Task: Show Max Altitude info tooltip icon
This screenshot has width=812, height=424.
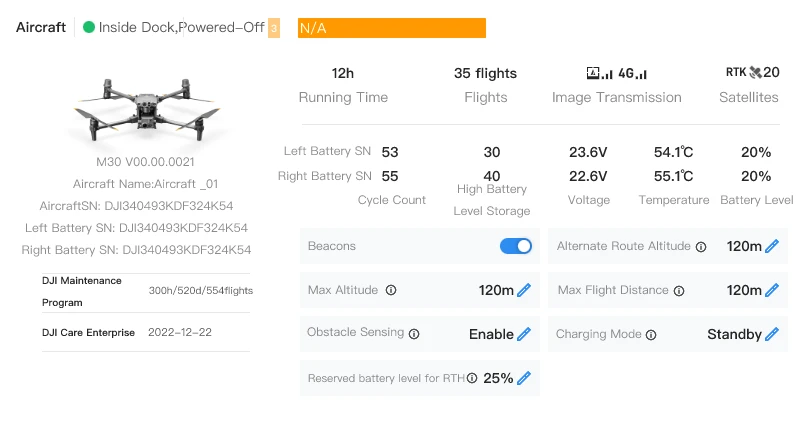Action: 391,290
